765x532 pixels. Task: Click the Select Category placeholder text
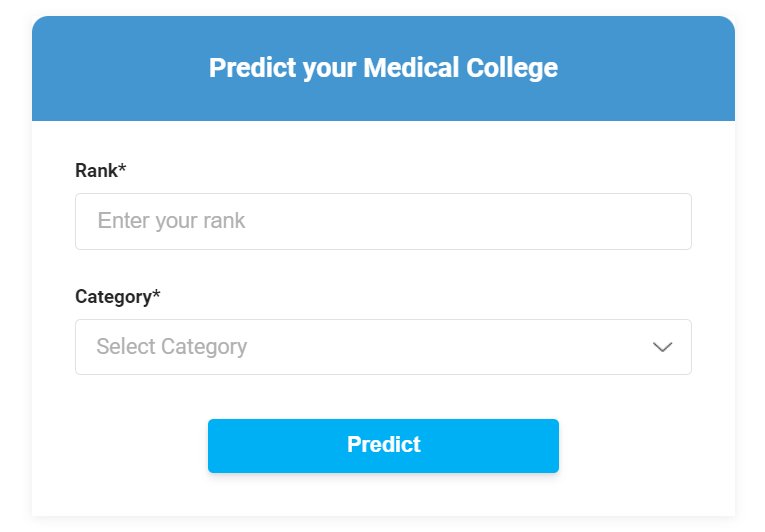coord(172,347)
